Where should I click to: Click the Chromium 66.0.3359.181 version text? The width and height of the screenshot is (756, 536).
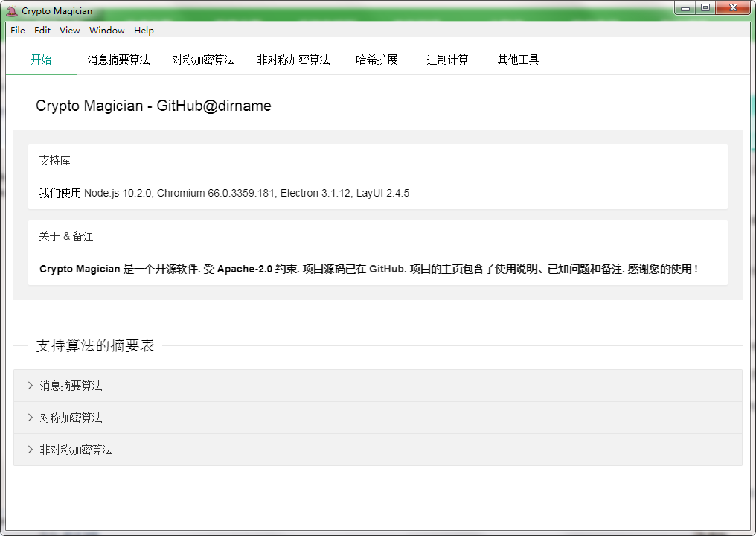pos(216,193)
